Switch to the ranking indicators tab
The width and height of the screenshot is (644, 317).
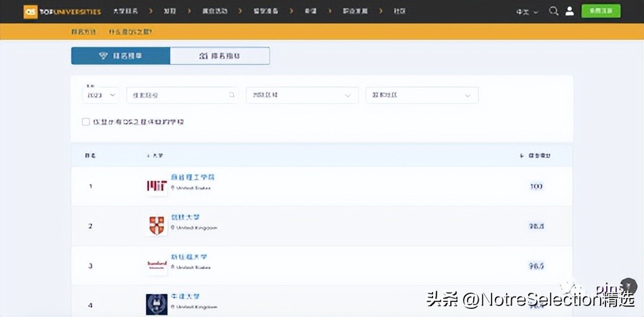[x=220, y=56]
